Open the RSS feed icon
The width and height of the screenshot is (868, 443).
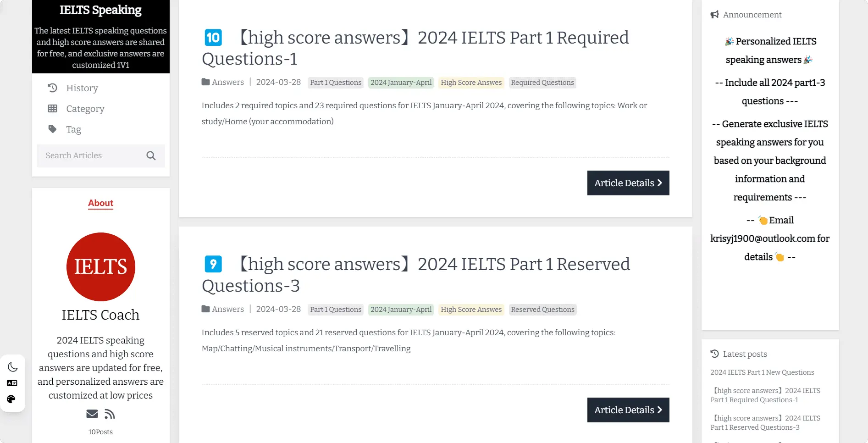point(109,414)
